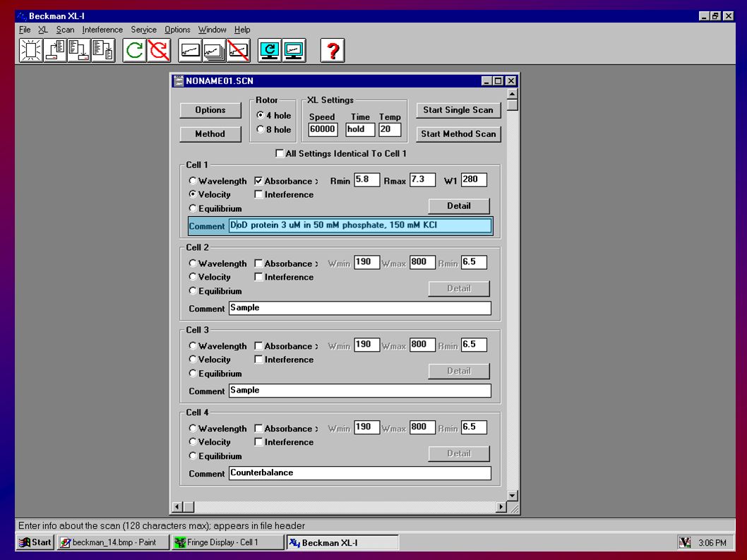Viewport: 747px width, 560px height.
Task: Click the stacked multiple scans toolbar icon
Action: click(x=214, y=50)
